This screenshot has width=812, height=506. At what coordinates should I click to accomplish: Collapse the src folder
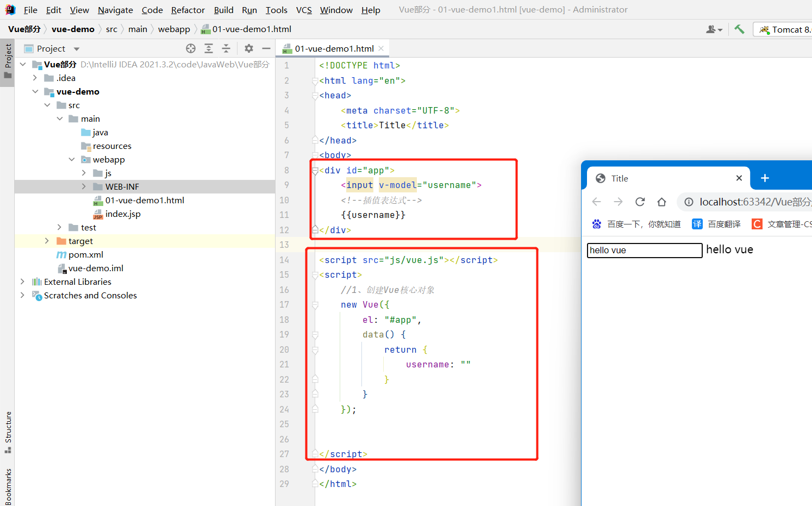coord(47,105)
